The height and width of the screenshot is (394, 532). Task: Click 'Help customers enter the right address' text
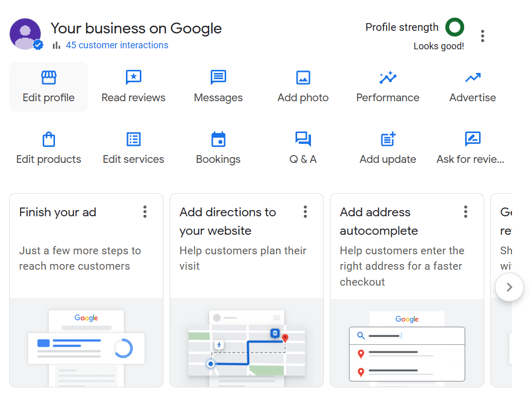[x=402, y=266]
